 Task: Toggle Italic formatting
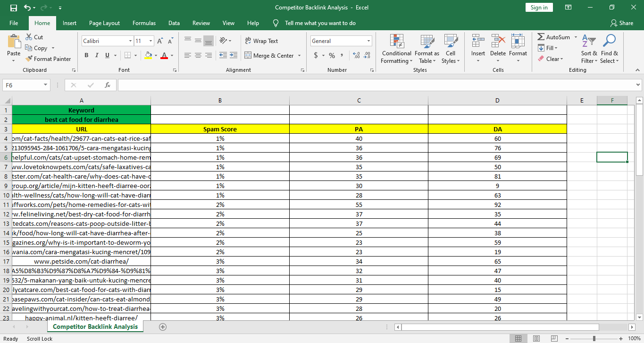point(97,55)
